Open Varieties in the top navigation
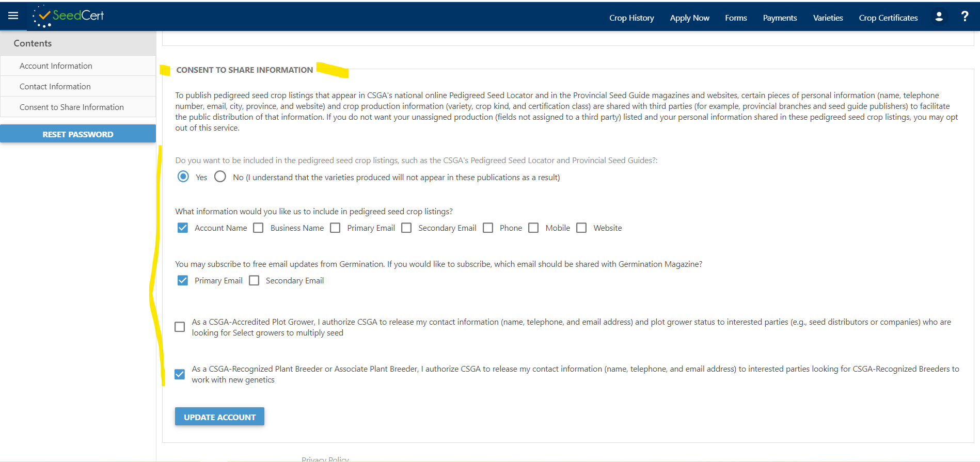 tap(828, 18)
